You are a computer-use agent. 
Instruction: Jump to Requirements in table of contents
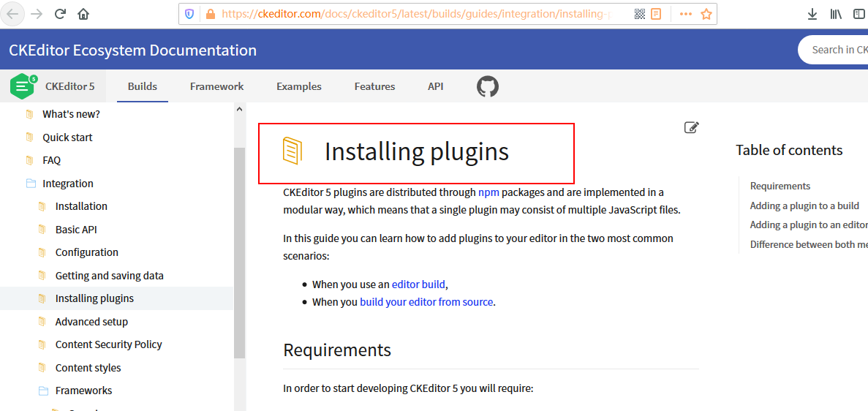click(x=780, y=186)
